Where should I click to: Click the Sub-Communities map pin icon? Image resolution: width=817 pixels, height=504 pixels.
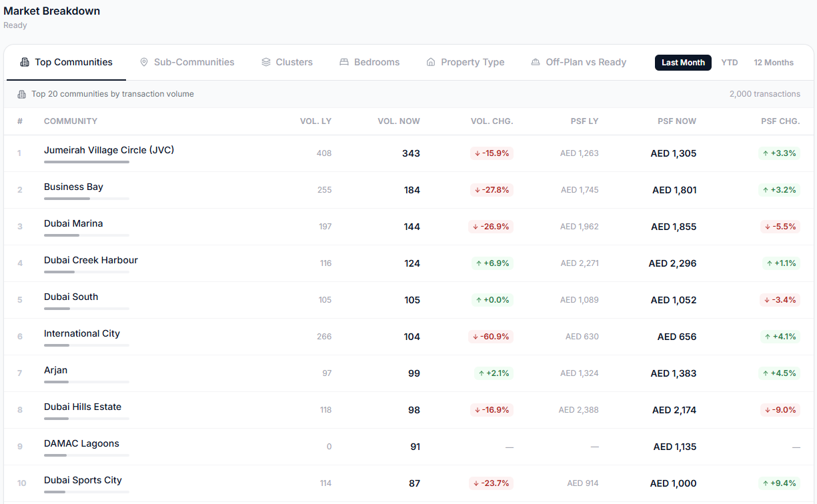pyautogui.click(x=144, y=62)
